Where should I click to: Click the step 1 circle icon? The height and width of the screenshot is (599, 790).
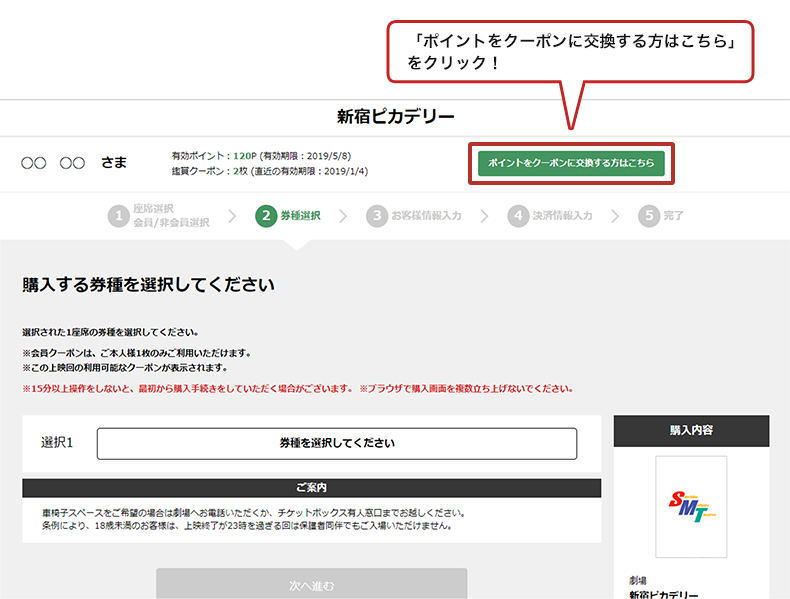coord(120,216)
